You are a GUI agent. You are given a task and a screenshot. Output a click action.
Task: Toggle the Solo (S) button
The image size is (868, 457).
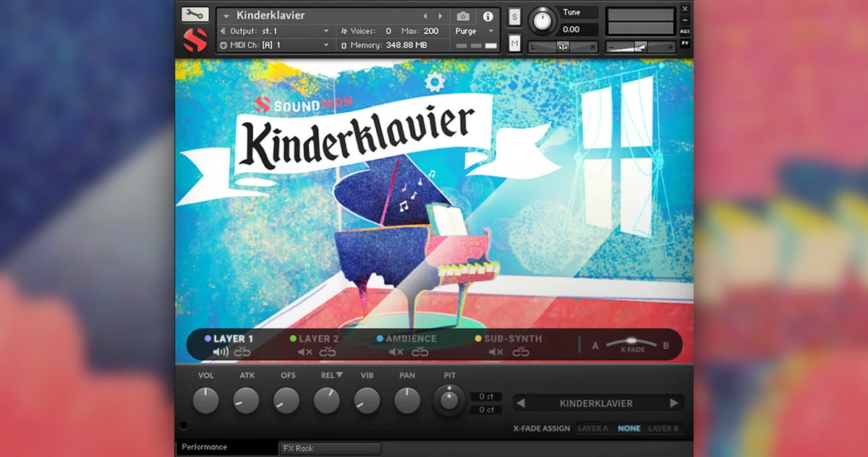tap(514, 17)
